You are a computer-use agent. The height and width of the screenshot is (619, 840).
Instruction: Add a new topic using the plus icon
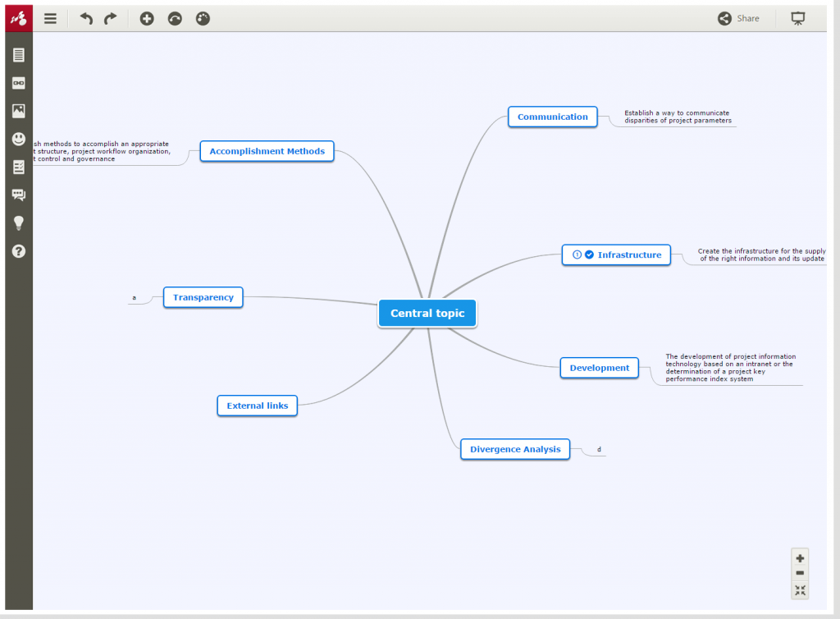(x=147, y=18)
